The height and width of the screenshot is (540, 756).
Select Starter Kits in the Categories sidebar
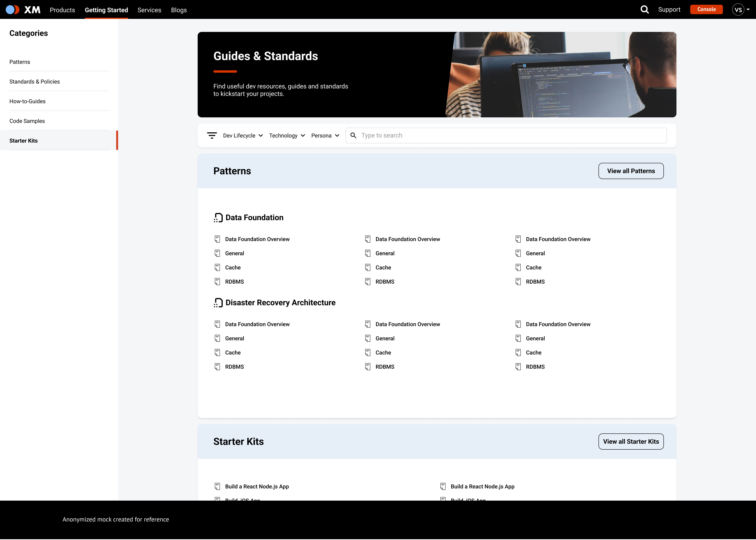(x=24, y=140)
